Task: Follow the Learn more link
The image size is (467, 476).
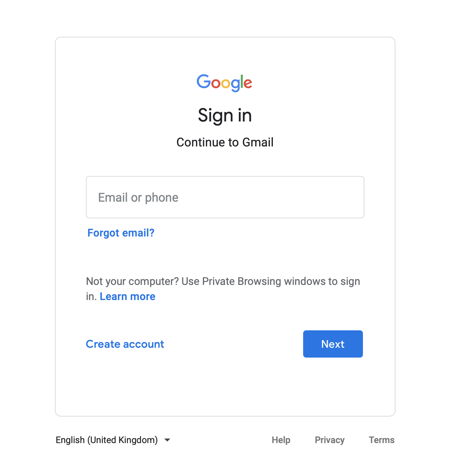Action: point(128,296)
